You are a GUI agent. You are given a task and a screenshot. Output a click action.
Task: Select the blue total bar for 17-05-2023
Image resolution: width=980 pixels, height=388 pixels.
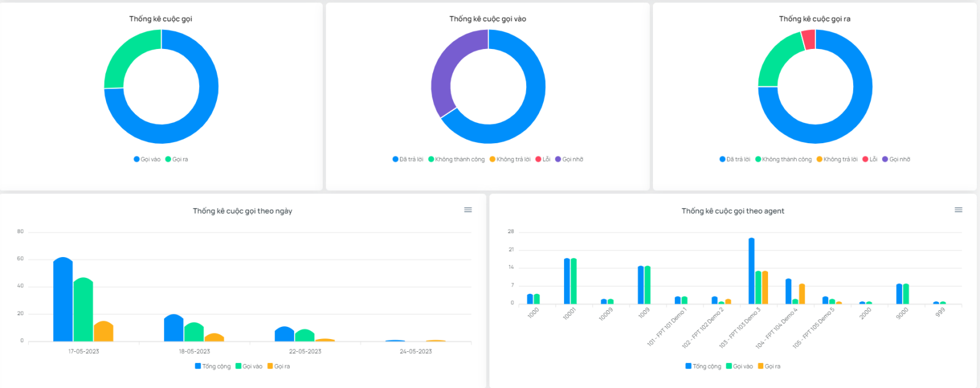click(63, 300)
